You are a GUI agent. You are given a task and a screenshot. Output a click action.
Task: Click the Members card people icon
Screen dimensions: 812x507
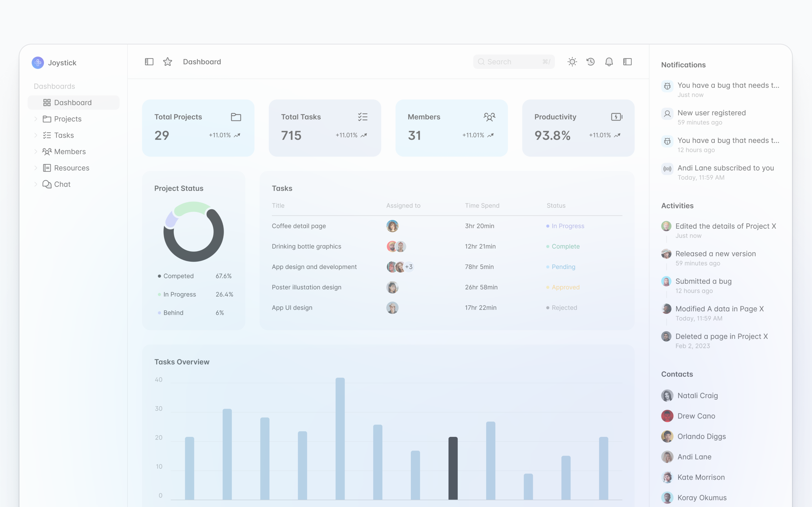[x=489, y=117]
